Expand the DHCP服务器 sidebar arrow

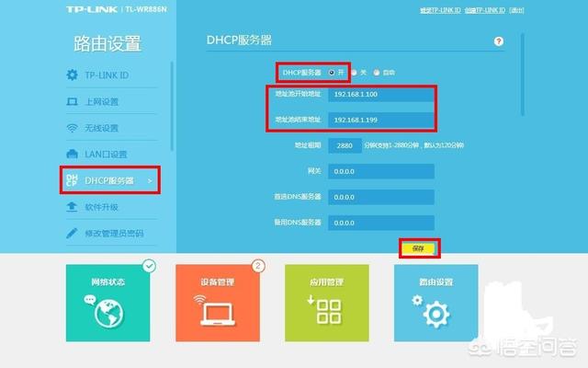pos(150,180)
